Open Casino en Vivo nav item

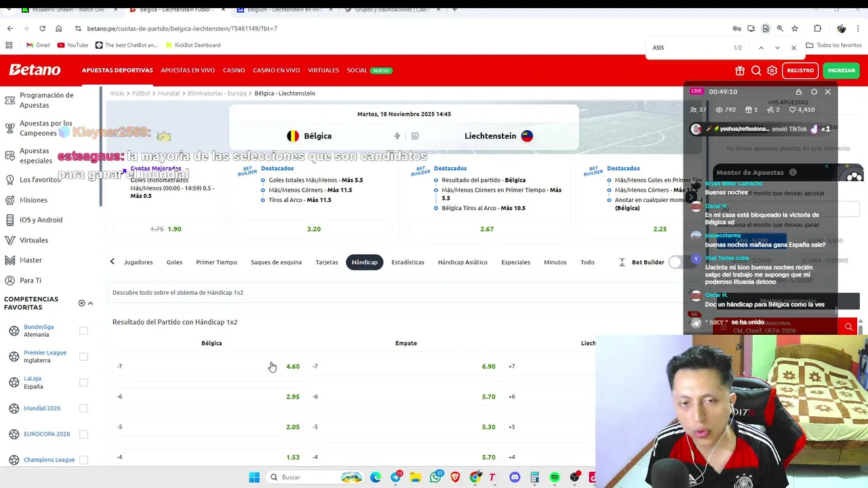coord(276,70)
